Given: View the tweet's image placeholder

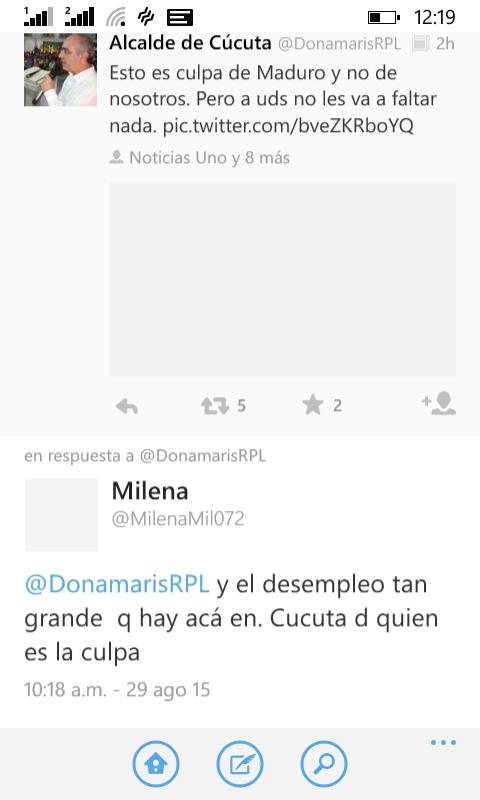Looking at the screenshot, I should tap(283, 279).
